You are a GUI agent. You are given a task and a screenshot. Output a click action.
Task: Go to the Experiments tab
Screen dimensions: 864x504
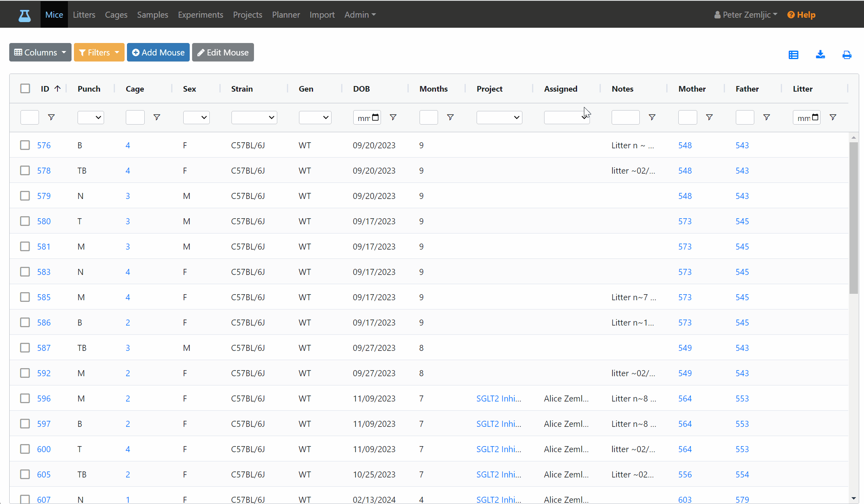tap(200, 14)
